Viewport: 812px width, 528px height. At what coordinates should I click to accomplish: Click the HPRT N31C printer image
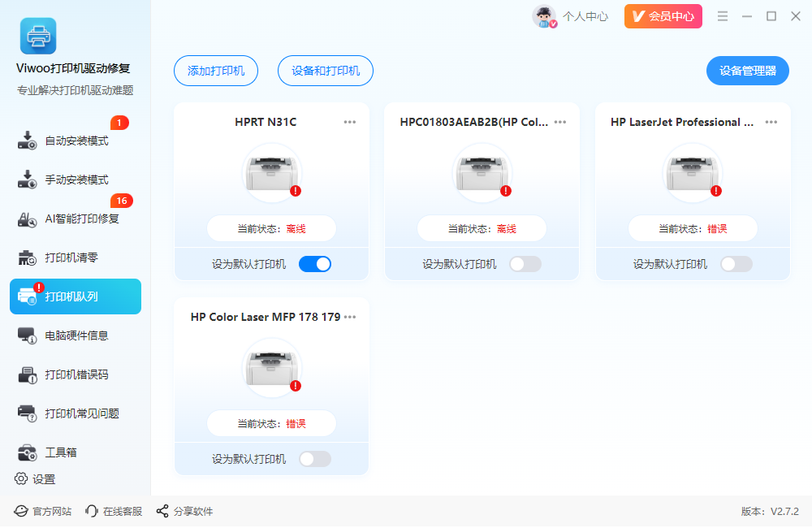pos(272,172)
